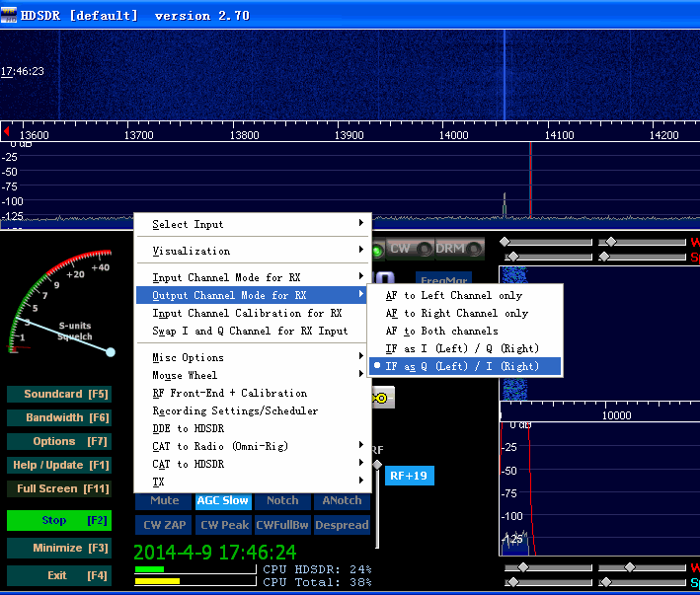700x595 pixels.
Task: Open Bandwidth [F6] settings
Action: coord(59,417)
